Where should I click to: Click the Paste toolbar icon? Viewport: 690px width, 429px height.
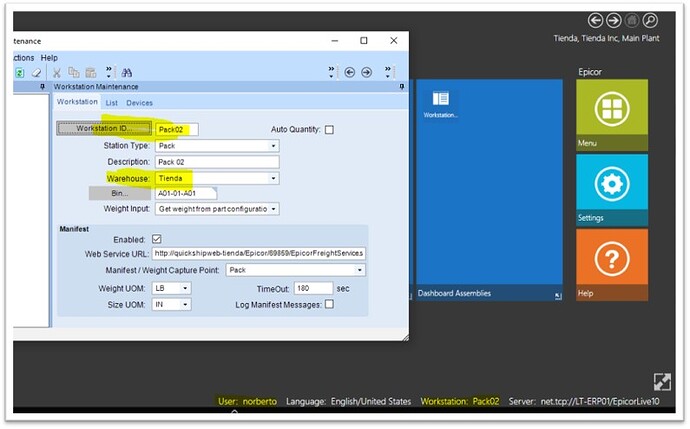[x=91, y=72]
